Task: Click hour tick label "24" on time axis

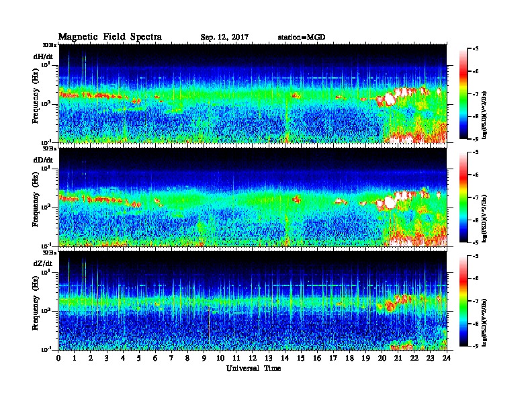Action: coord(447,358)
